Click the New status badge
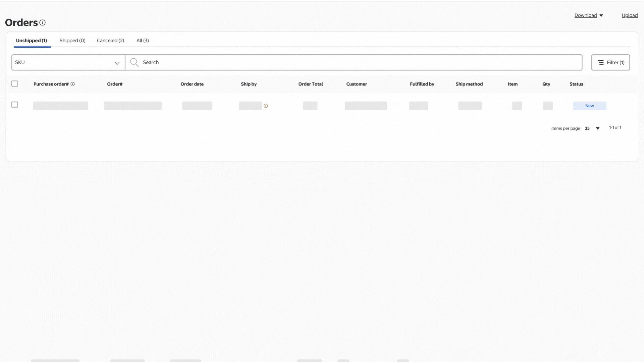The width and height of the screenshot is (644, 362). (x=589, y=106)
